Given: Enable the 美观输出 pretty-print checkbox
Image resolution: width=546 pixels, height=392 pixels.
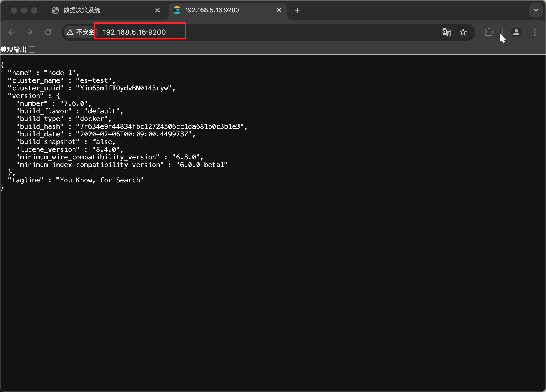Looking at the screenshot, I should tap(32, 49).
